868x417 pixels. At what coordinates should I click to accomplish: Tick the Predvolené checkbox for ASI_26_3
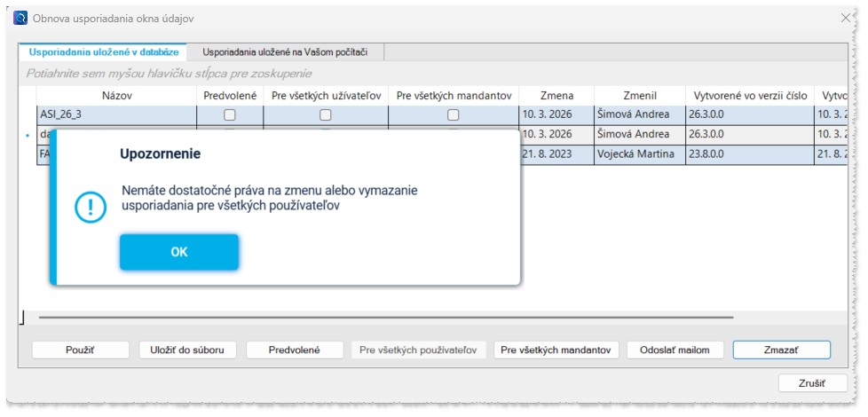coord(229,114)
